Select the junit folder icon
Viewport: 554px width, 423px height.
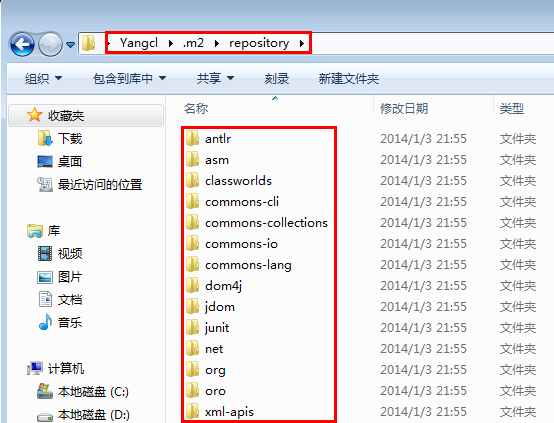193,327
